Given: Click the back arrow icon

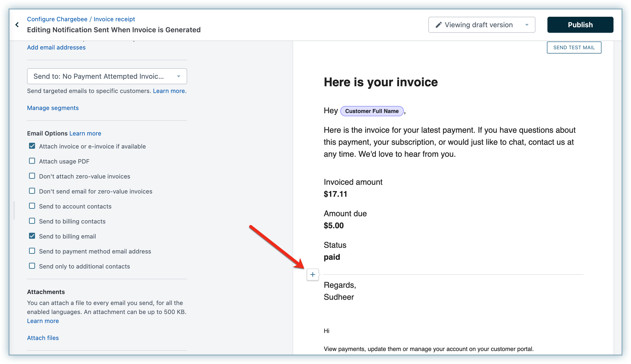Looking at the screenshot, I should 17,24.
